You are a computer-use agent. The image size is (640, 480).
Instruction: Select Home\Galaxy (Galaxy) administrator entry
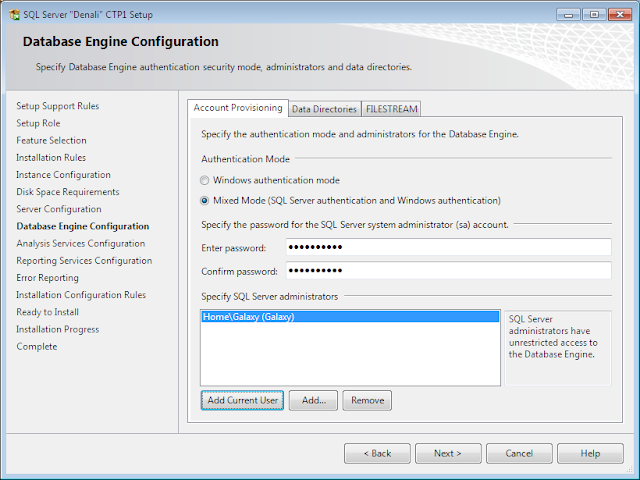350,317
